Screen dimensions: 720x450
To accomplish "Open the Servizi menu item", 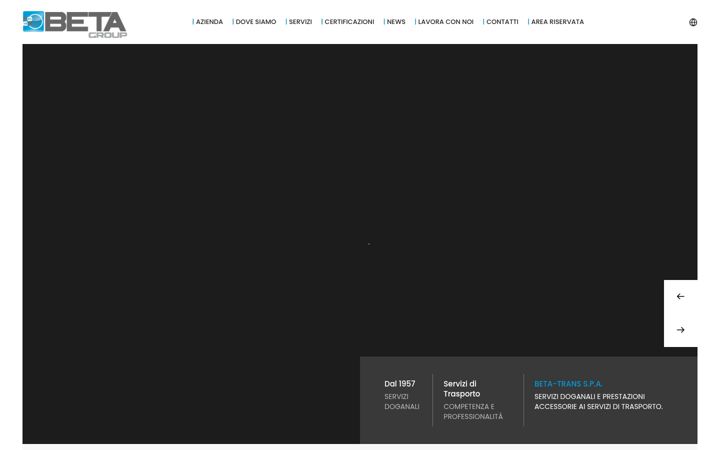I will point(299,22).
